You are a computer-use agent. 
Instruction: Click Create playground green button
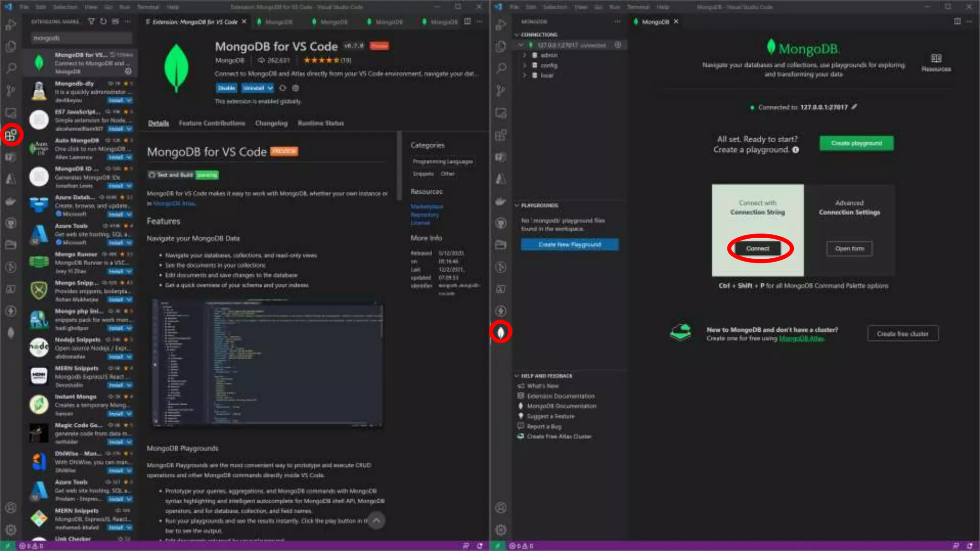pos(856,143)
